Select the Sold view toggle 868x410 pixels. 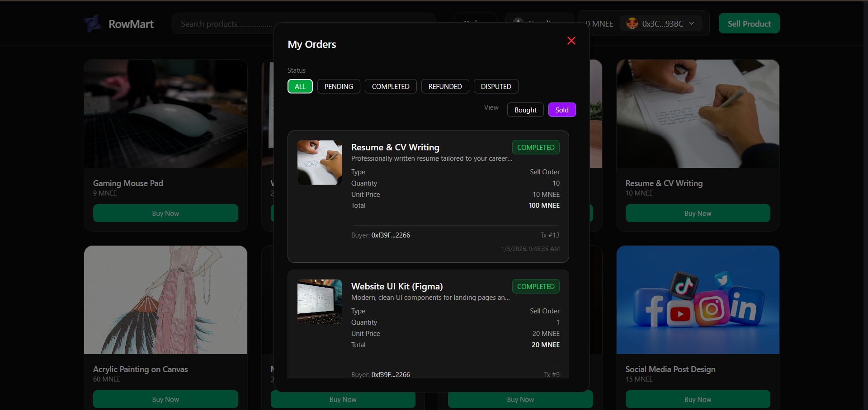562,110
